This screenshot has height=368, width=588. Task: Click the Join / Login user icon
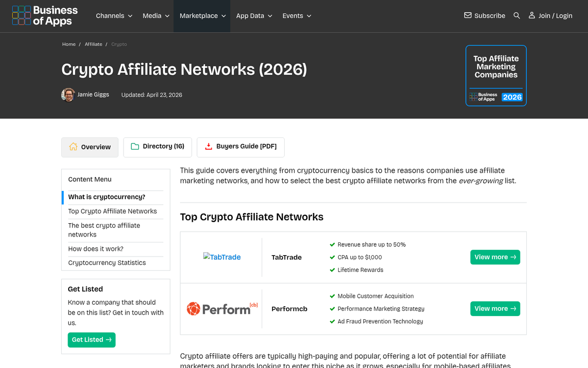coord(532,16)
